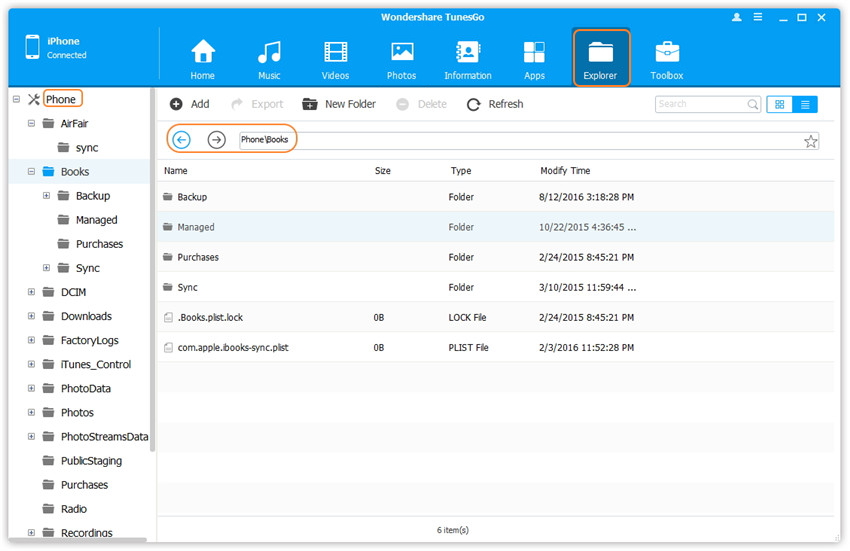Collapse the AirFair tree node

click(x=31, y=123)
